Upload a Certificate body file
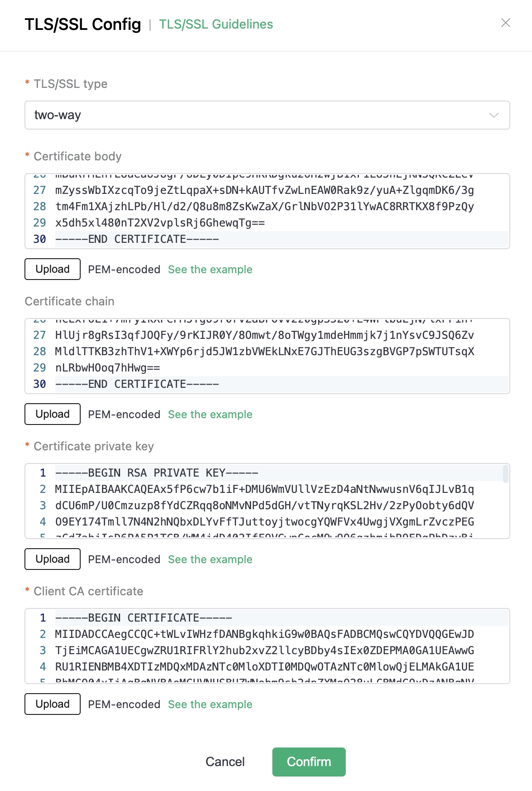 click(52, 269)
